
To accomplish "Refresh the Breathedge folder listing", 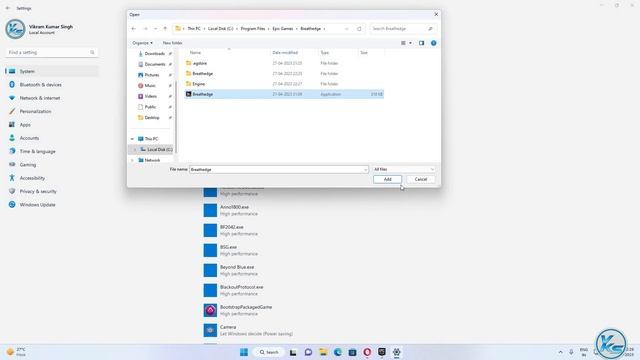I will tap(359, 29).
